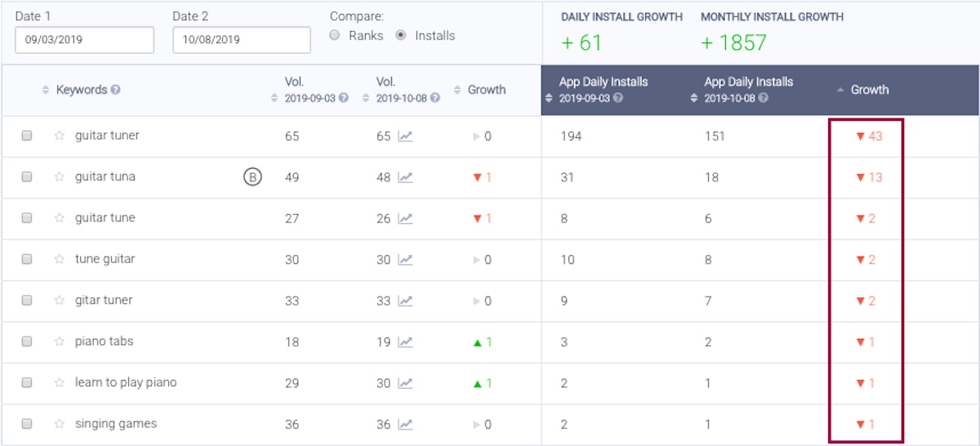Screen dimensions: 980x446
Task: Check the box for 'gitar tuner'
Action: point(27,301)
